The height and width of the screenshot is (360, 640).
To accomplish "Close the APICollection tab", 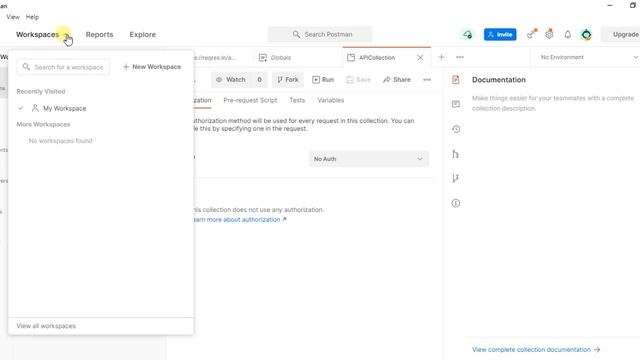I will (x=420, y=58).
